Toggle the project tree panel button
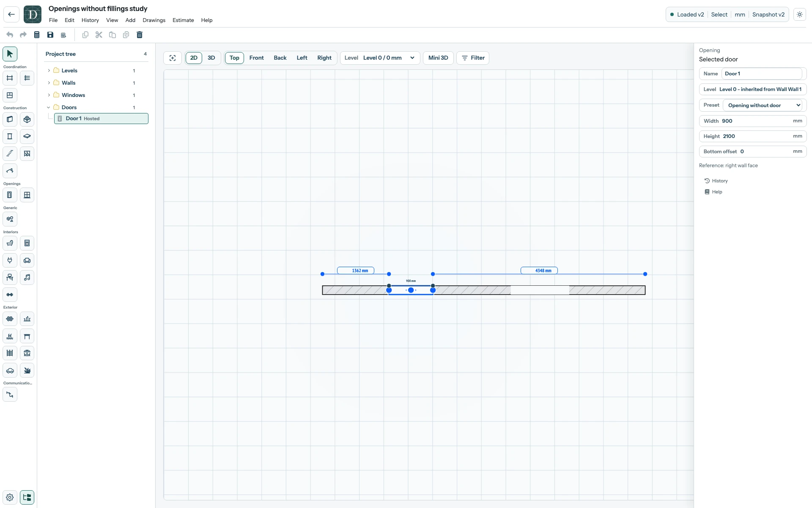The height and width of the screenshot is (508, 812). (x=27, y=497)
